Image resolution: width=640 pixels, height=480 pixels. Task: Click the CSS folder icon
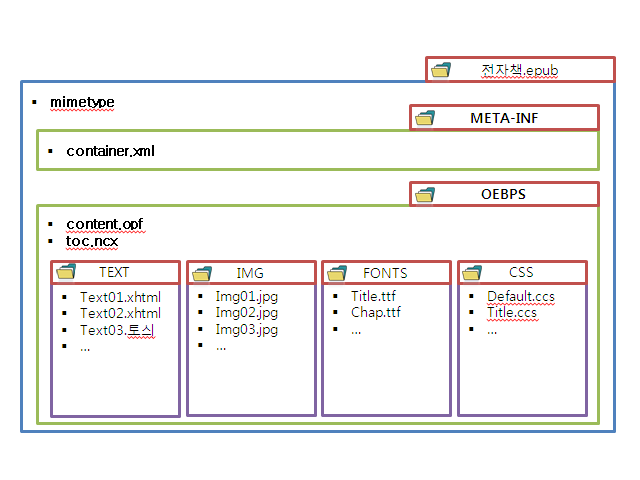(472, 273)
